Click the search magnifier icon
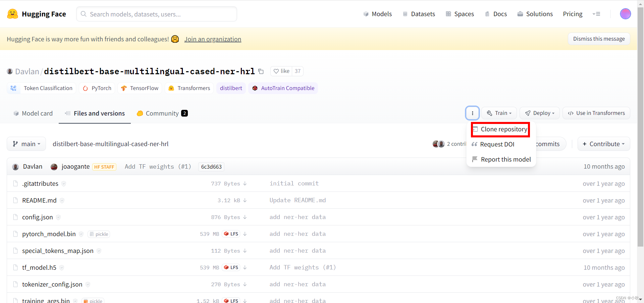This screenshot has height=303, width=644. [84, 14]
